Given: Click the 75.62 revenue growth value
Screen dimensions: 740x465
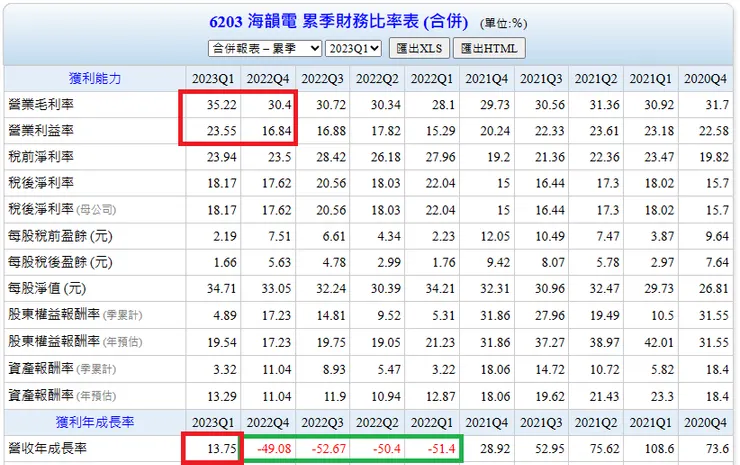Looking at the screenshot, I should pyautogui.click(x=605, y=448).
